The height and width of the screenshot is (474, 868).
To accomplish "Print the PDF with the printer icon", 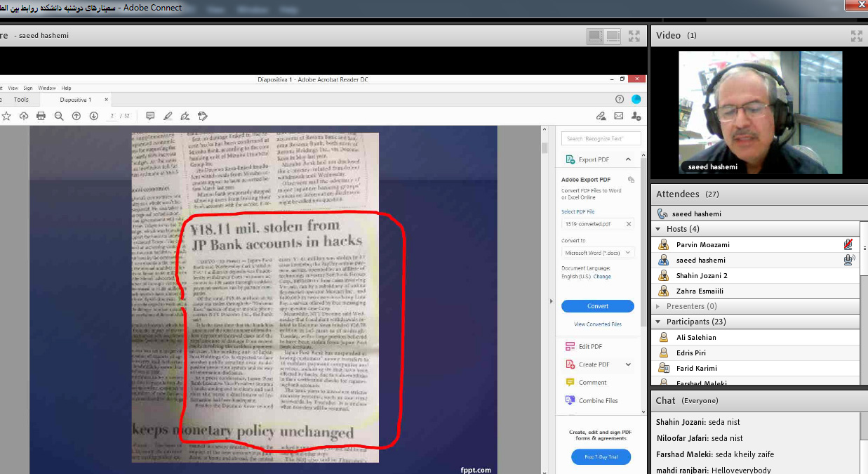I will point(41,116).
